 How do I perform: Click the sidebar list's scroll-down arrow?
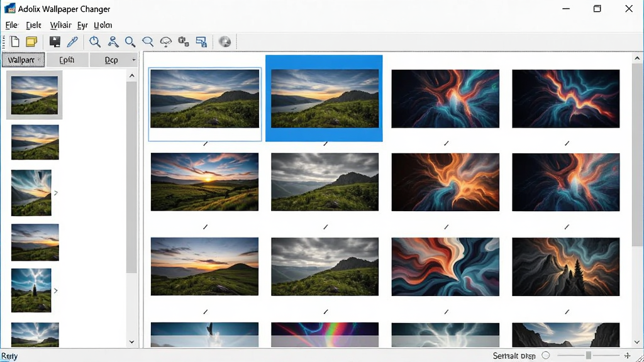click(132, 341)
